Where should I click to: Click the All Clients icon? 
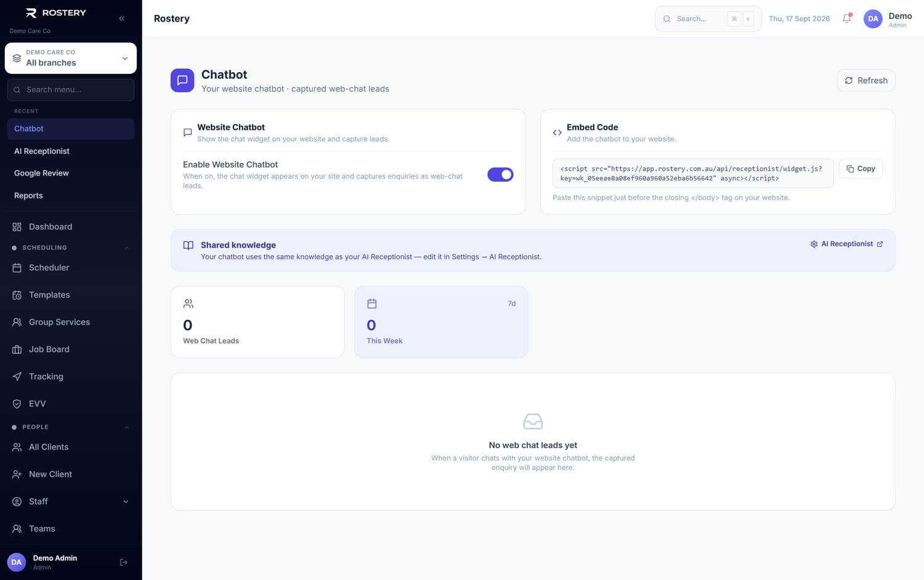tap(17, 447)
